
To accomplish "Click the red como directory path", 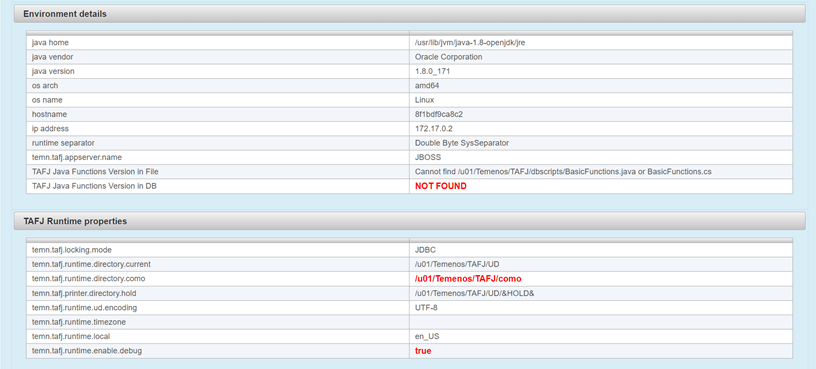I will 468,279.
